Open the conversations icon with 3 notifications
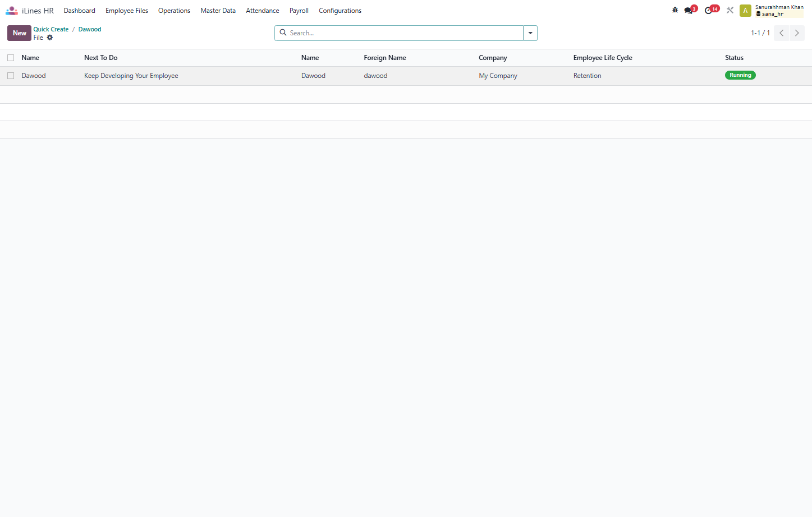The width and height of the screenshot is (812, 517). click(x=690, y=10)
